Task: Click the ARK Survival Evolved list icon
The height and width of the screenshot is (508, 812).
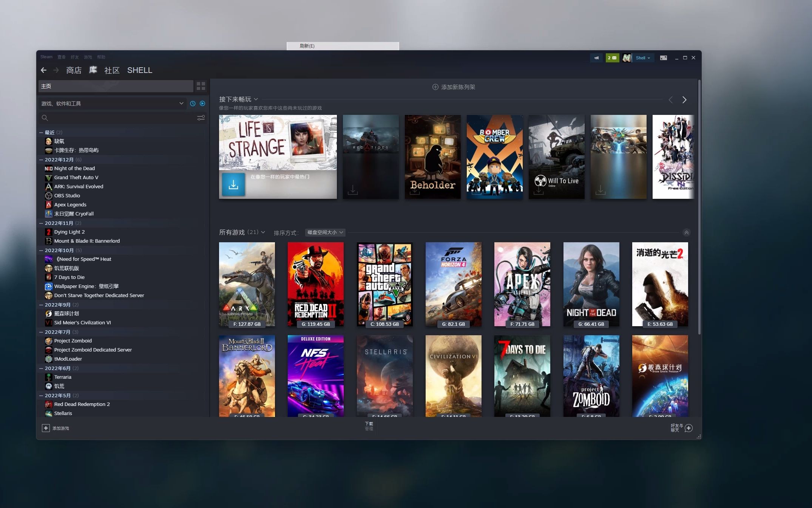Action: [49, 187]
